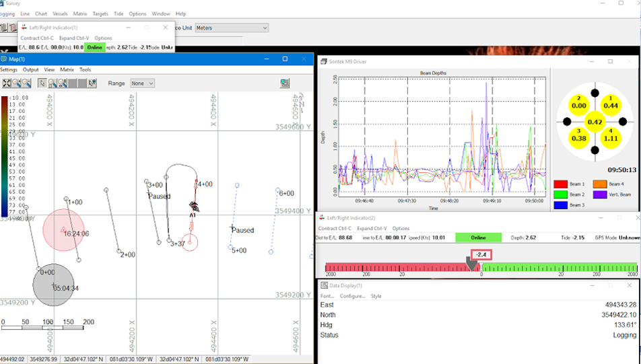The image size is (641, 364).
Task: Click the red triangle target at 16:24:06
Action: tap(63, 229)
